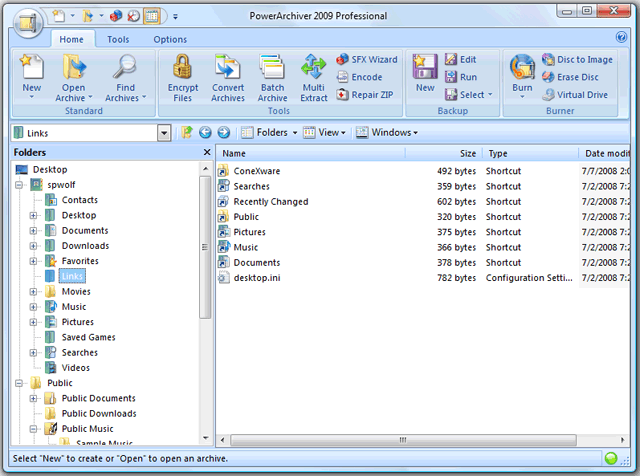Open the Backup Select dropdown
Screen dimensions: 640x476
coord(469,95)
